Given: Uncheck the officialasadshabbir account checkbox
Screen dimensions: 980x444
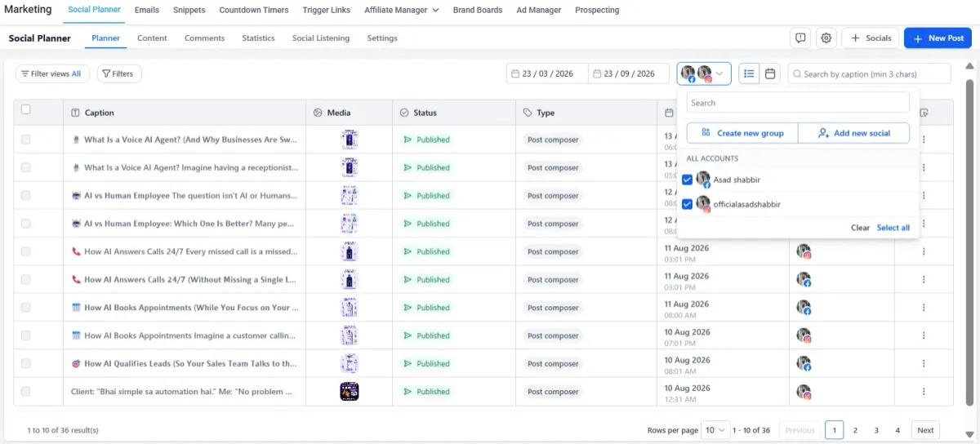Looking at the screenshot, I should 688,204.
